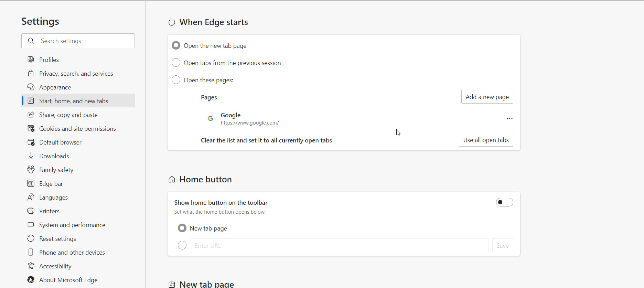The image size is (644, 288).
Task: Go to System and performance settings
Action: (72, 225)
